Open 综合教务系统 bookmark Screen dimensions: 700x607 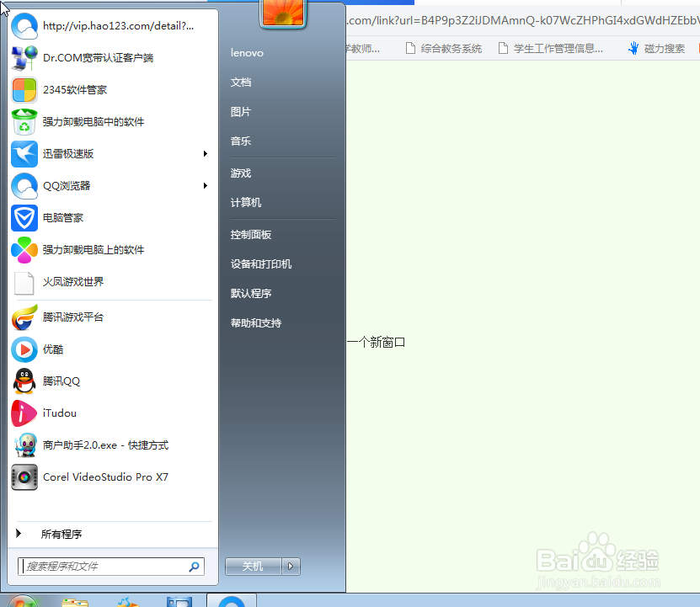(443, 48)
